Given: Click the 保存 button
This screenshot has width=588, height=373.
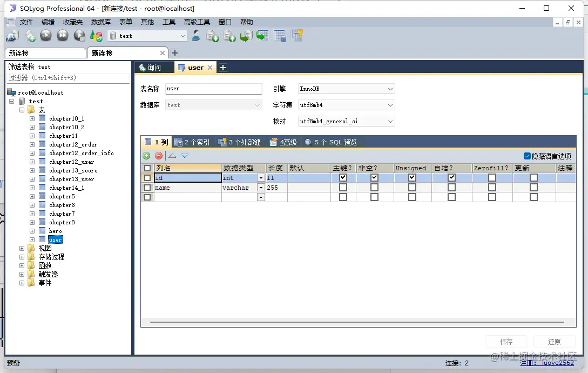Looking at the screenshot, I should coord(506,342).
